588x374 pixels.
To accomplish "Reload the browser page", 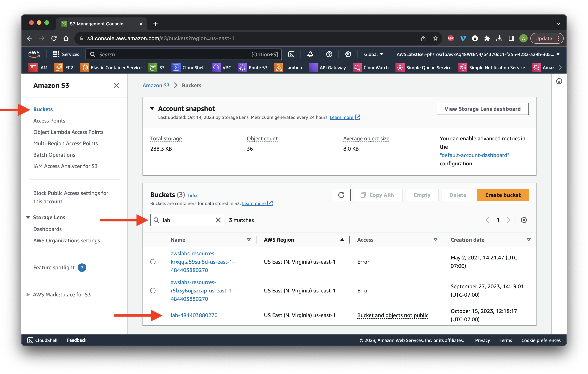I will coord(54,38).
